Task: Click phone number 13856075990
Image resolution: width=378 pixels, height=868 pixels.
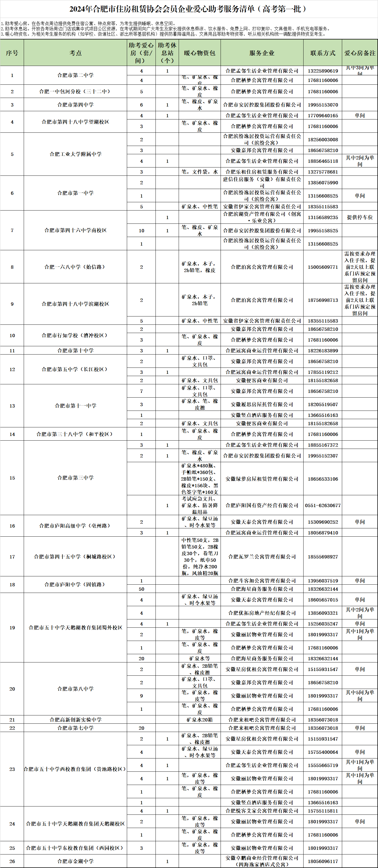Action: 323,183
